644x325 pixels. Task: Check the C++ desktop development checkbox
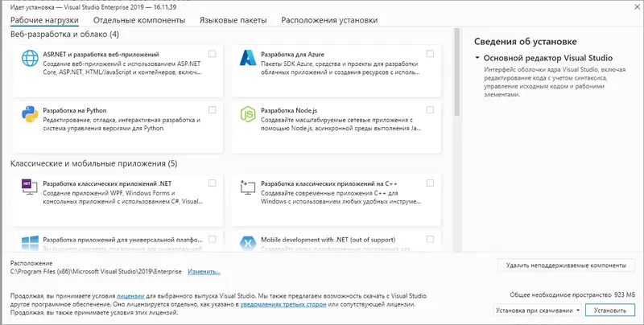[430, 183]
